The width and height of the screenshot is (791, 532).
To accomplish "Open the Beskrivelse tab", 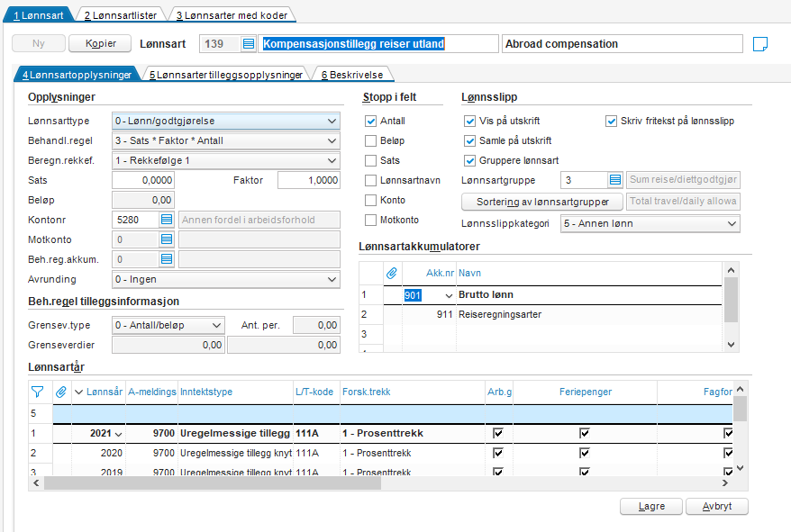I will point(350,76).
